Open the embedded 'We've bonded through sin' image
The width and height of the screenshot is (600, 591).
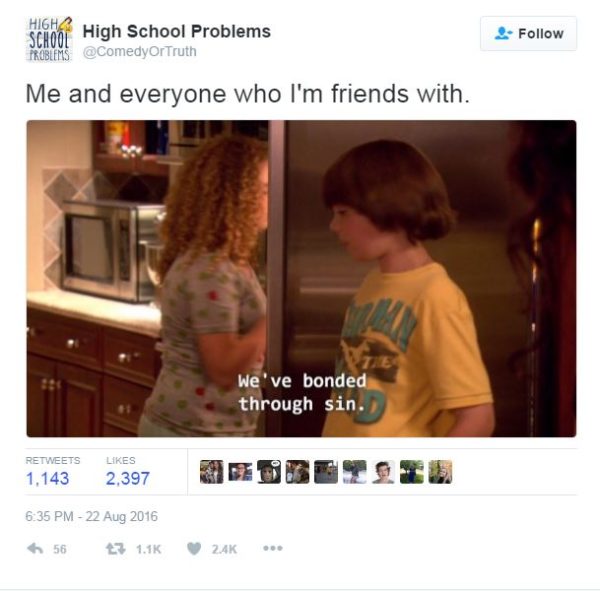click(301, 278)
